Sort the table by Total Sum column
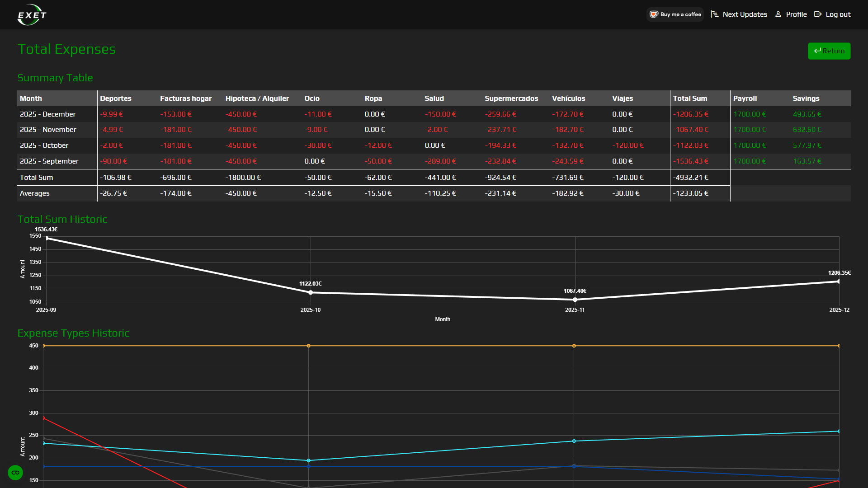The width and height of the screenshot is (868, 488). coord(690,98)
